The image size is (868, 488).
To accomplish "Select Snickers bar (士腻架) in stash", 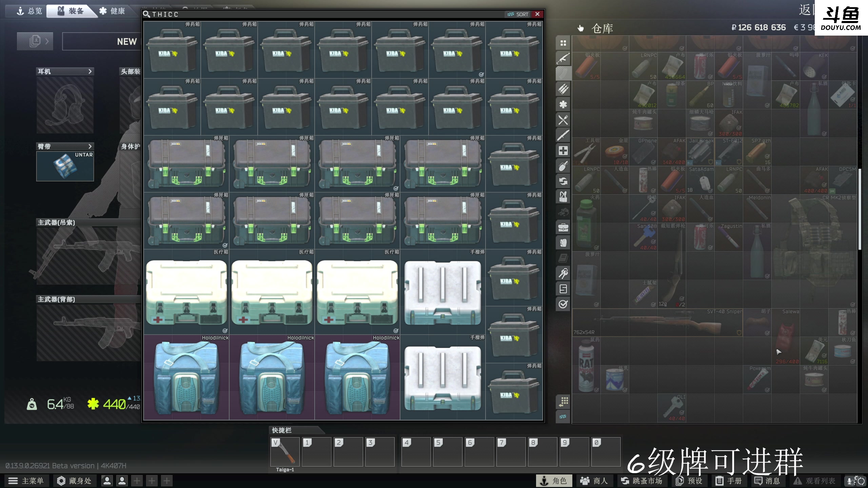I will coord(644,294).
